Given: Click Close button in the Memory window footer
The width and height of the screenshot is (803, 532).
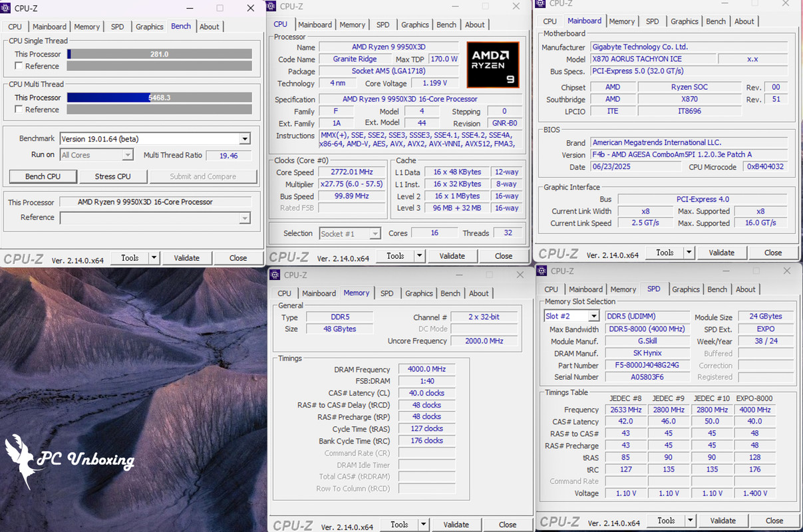Looking at the screenshot, I should pyautogui.click(x=508, y=525).
